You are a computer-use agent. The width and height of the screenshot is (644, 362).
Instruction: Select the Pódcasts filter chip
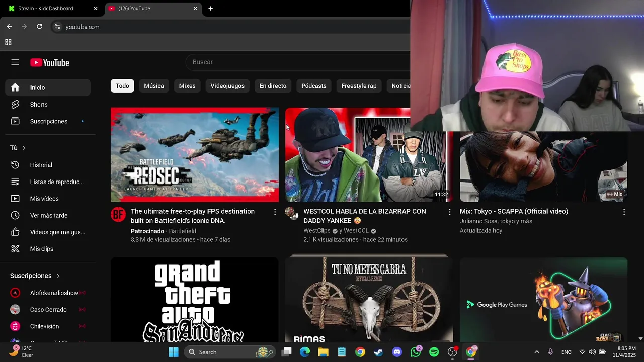[x=314, y=86]
